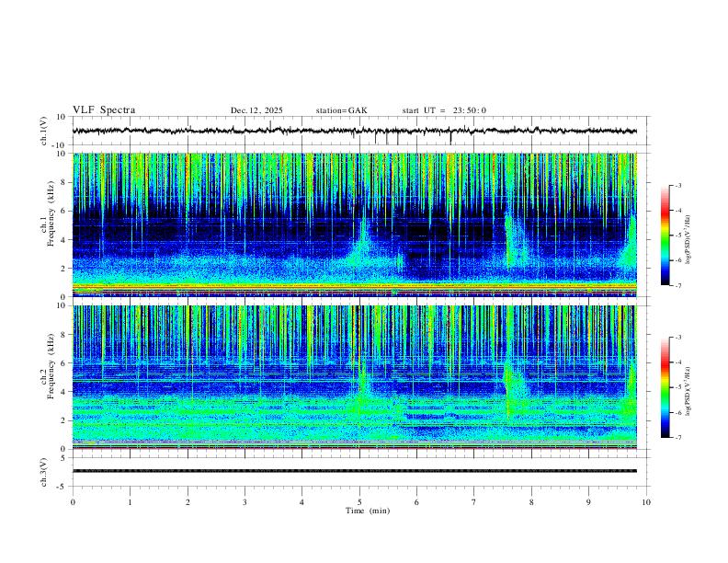Screen dimensions: 728x563
Task: Click the date 'Dec. 12, 2025'
Action: pyautogui.click(x=256, y=110)
